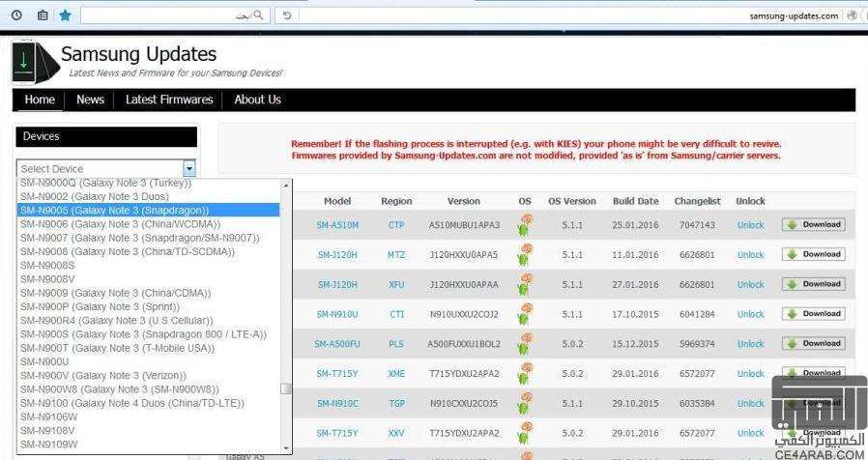Select SM-N9008S from the device list

point(148,265)
